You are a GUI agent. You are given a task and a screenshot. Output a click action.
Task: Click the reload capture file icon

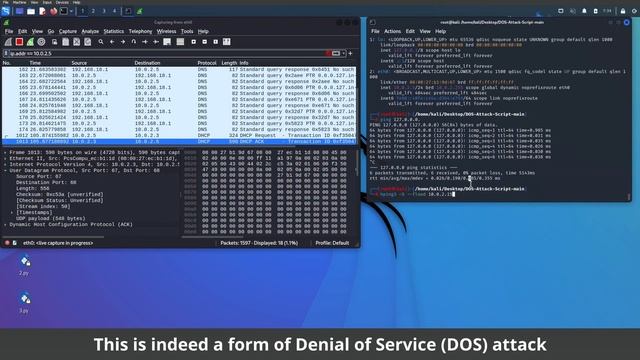pyautogui.click(x=87, y=42)
